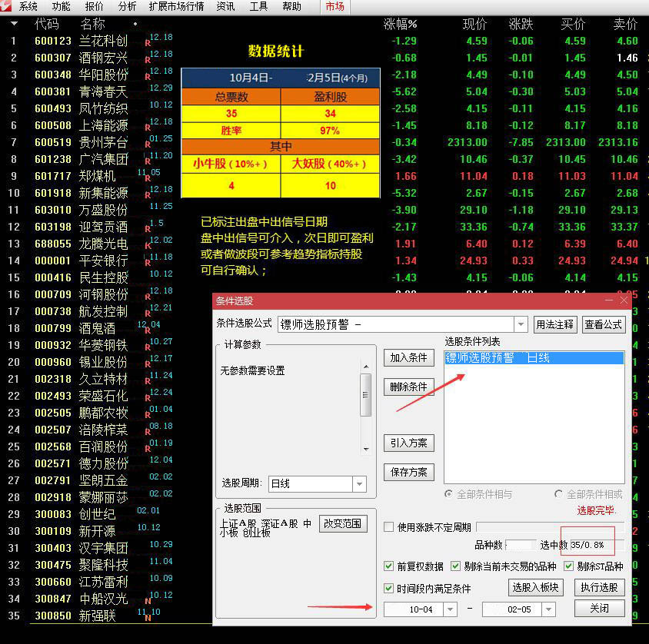Close the 条件选股 dialog with X
The height and width of the screenshot is (644, 649).
click(x=624, y=300)
